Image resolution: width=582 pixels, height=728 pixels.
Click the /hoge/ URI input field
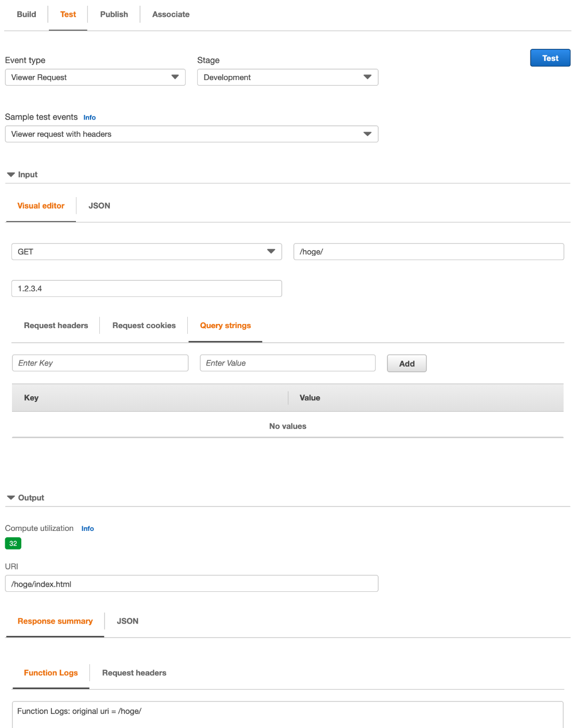429,252
